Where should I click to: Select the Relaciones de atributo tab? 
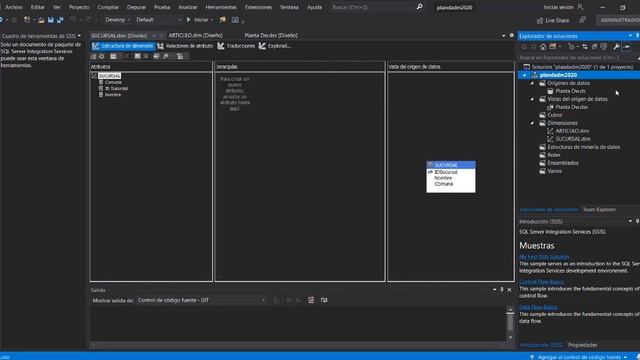185,46
